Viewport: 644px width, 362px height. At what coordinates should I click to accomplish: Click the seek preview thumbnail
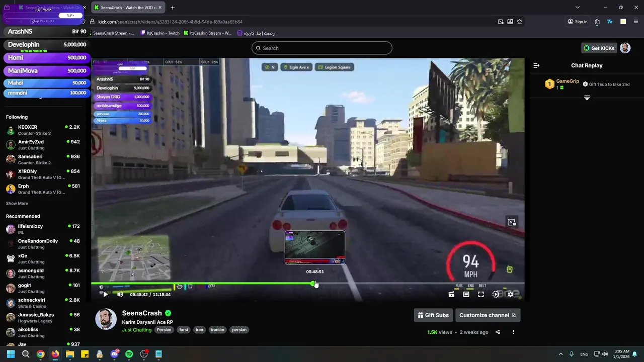click(315, 247)
